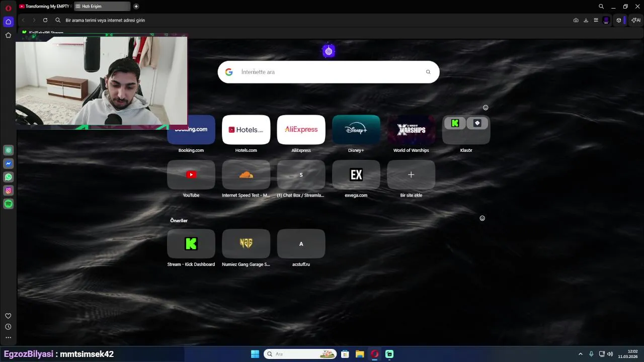Image resolution: width=644 pixels, height=362 pixels.
Task: Click the Opera icon in taskbar
Action: coord(375,354)
